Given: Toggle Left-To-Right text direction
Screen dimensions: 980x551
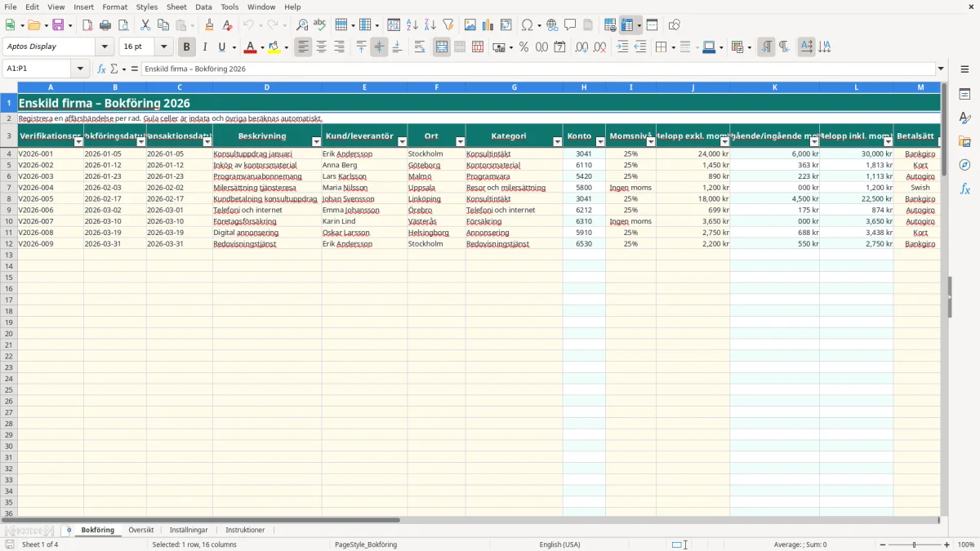Looking at the screenshot, I should (766, 47).
